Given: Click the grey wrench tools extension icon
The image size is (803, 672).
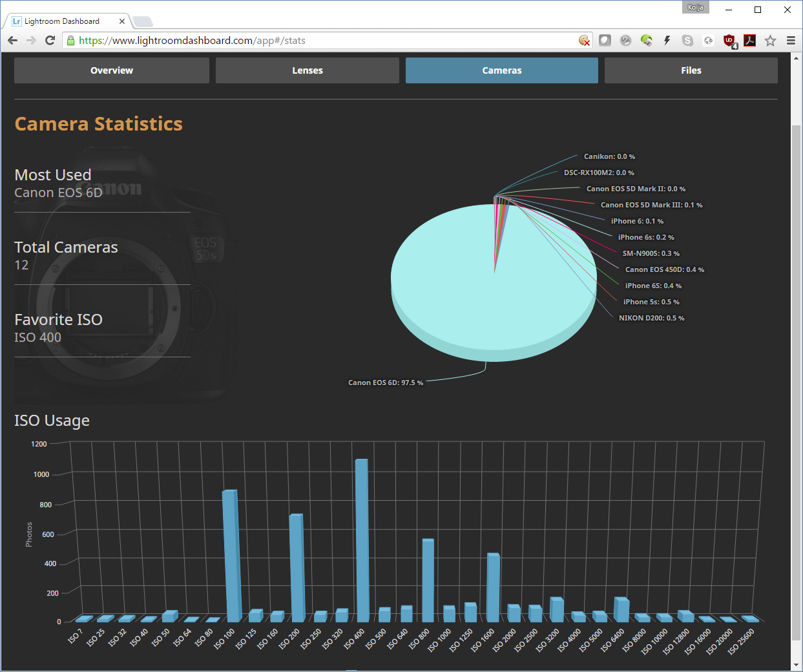Looking at the screenshot, I should [625, 40].
